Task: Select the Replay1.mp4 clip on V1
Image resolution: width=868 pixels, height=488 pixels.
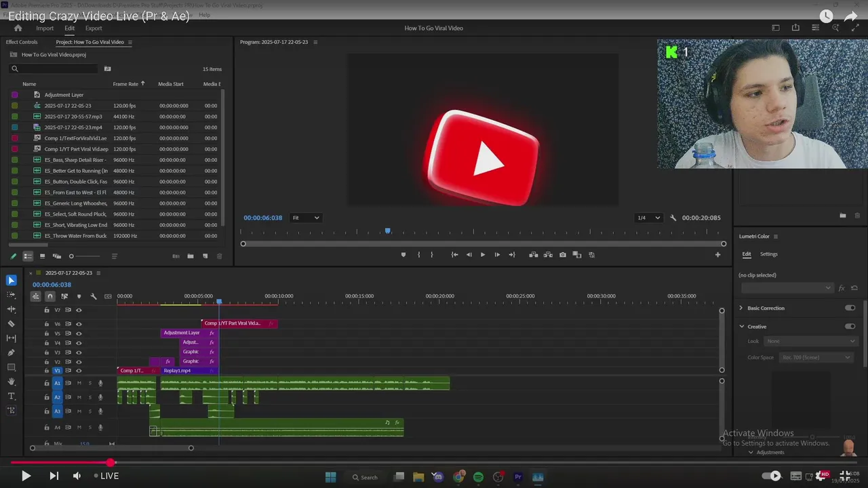Action: [x=189, y=371]
